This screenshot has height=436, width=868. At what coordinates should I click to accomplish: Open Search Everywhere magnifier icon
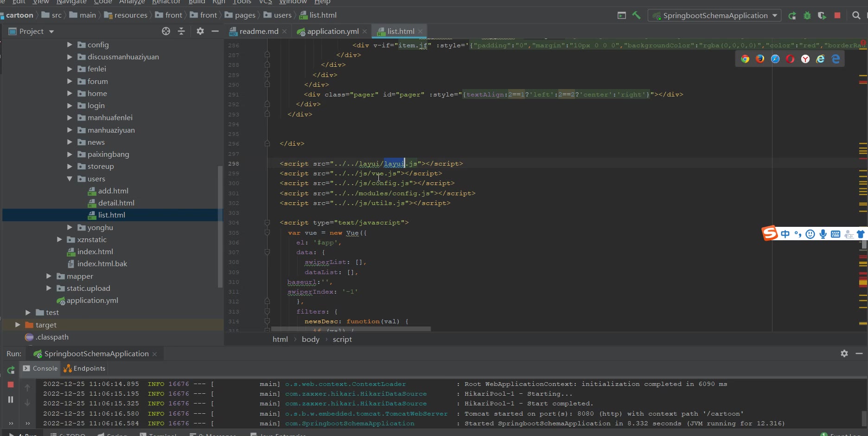[856, 15]
